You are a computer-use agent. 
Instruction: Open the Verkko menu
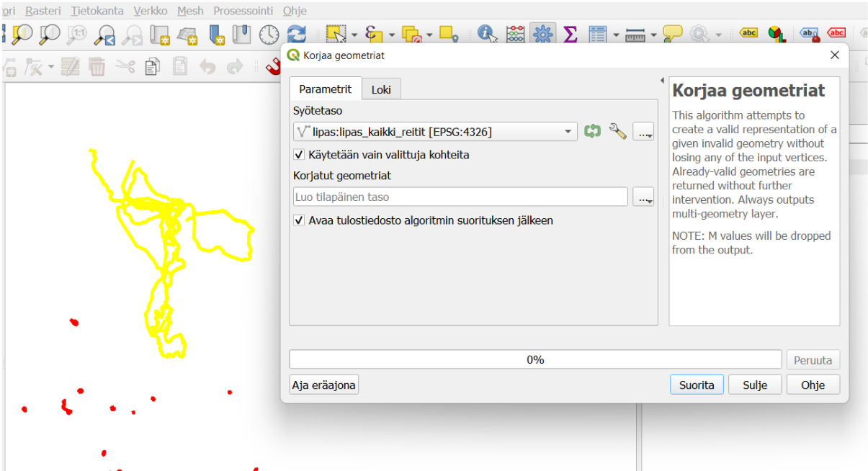click(x=151, y=11)
